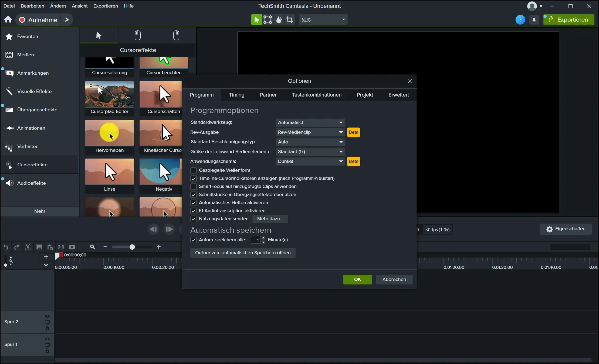Image resolution: width=599 pixels, height=364 pixels.
Task: Click Ordner zum automatischen Speichern öffnen
Action: tap(243, 253)
